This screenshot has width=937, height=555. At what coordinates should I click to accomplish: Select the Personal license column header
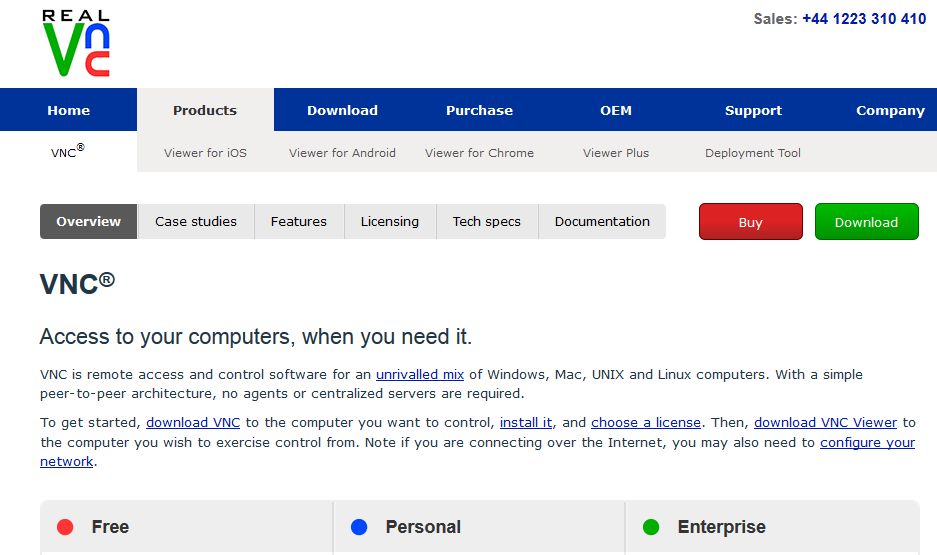[x=479, y=527]
